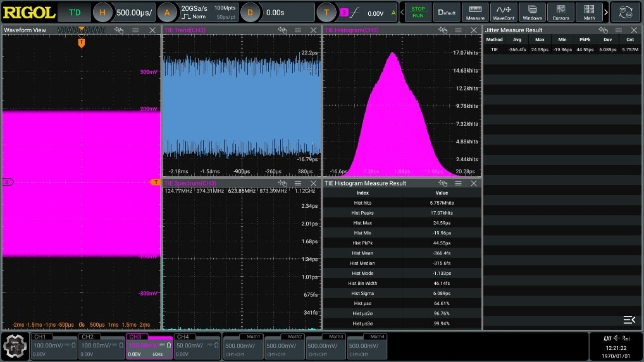Click the Rmt remote status indicator
The image size is (644, 362).
tap(626, 338)
